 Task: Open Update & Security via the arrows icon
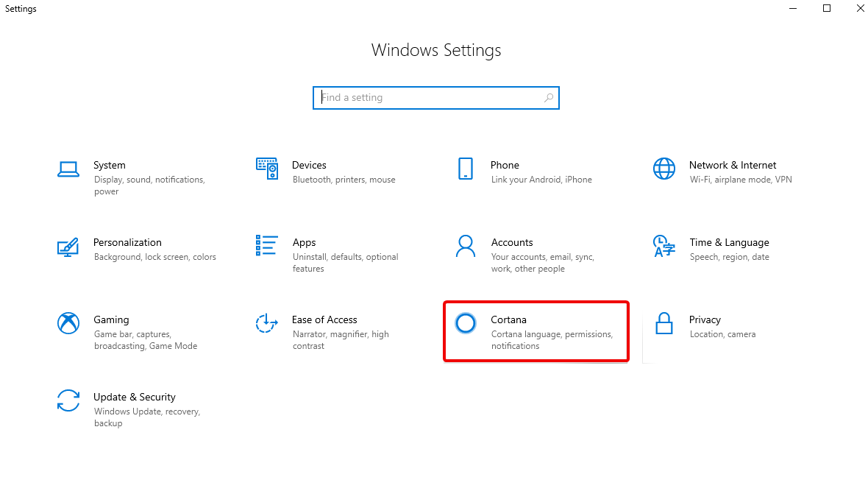click(68, 400)
